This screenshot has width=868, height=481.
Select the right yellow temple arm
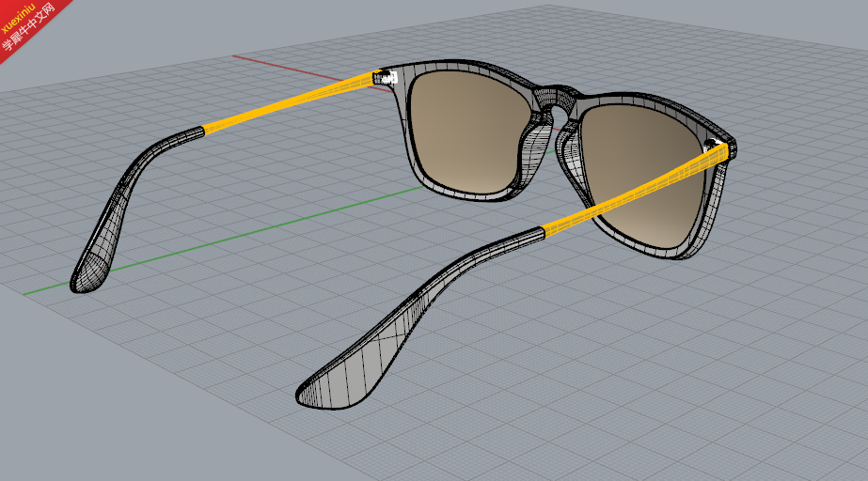pos(634,190)
